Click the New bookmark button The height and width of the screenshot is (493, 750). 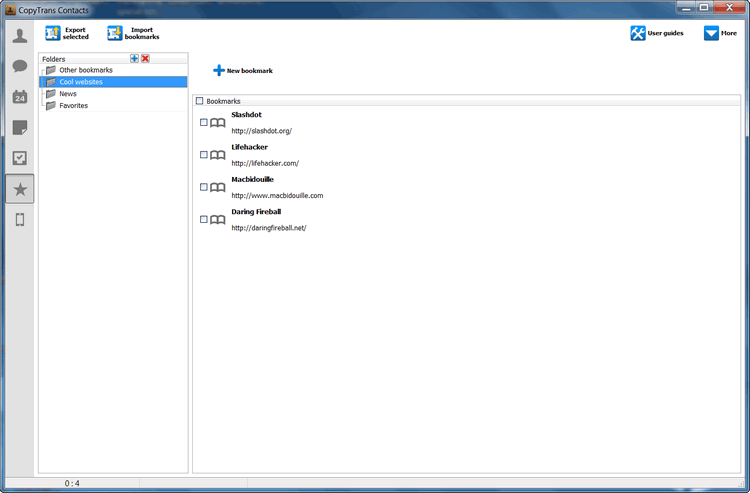pos(243,70)
